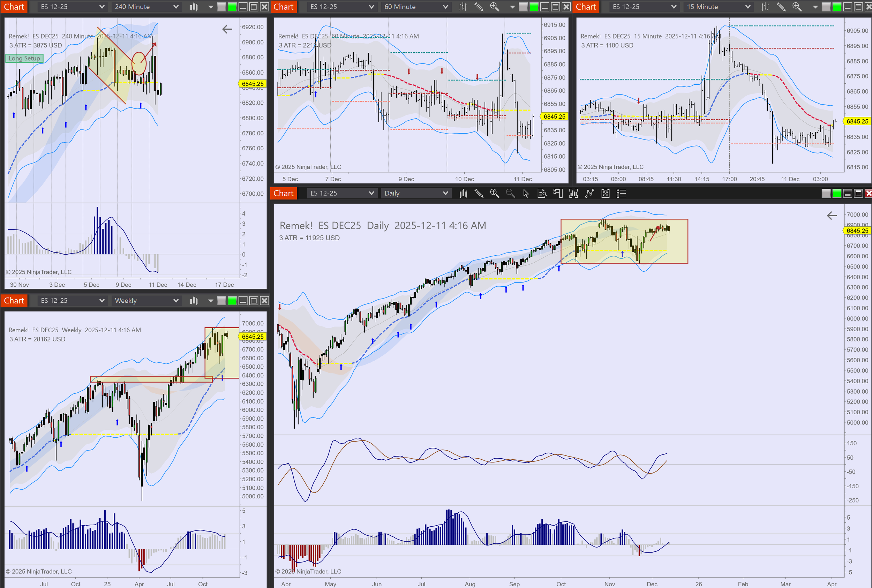Image resolution: width=872 pixels, height=588 pixels.
Task: Open bar style icon in Daily chart
Action: point(463,193)
